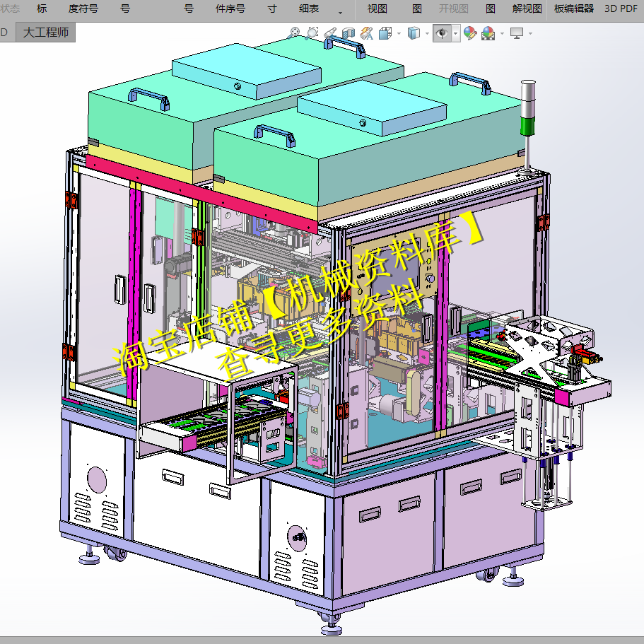The image size is (644, 644).
Task: Click the 寸 ribbon command
Action: pos(272,8)
